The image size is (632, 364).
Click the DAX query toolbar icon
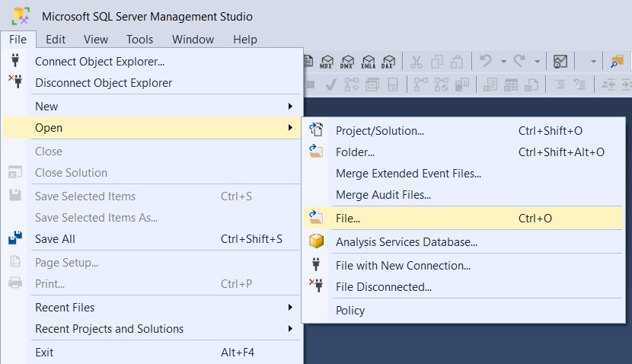point(388,62)
